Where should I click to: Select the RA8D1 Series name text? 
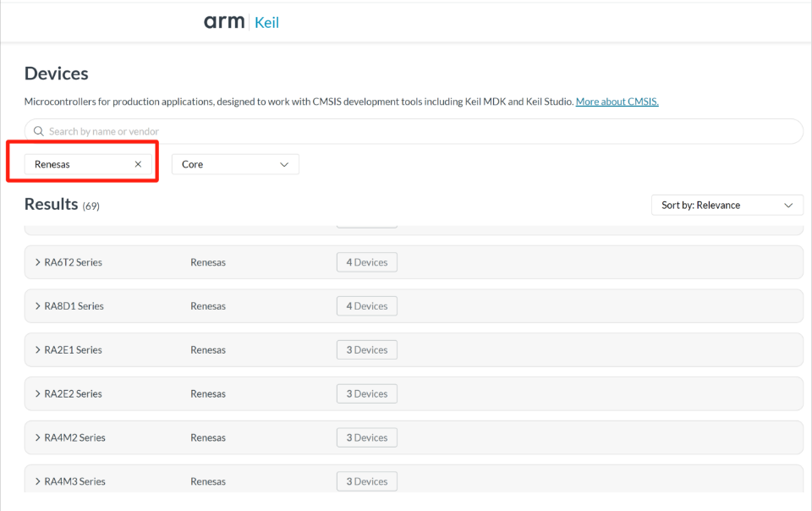(x=74, y=306)
